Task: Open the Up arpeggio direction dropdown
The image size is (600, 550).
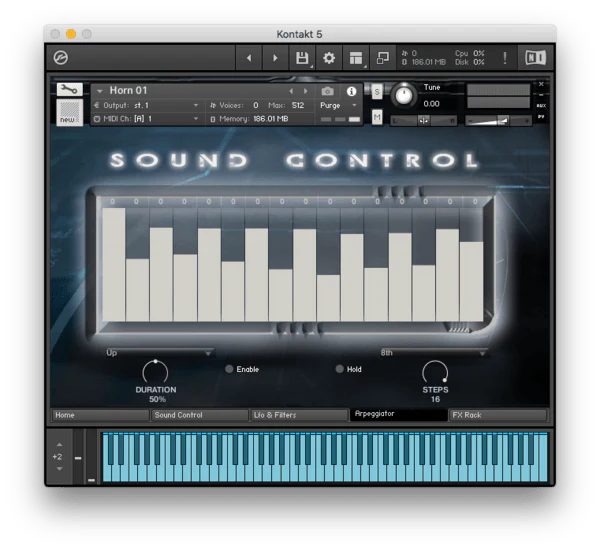Action: coord(159,353)
